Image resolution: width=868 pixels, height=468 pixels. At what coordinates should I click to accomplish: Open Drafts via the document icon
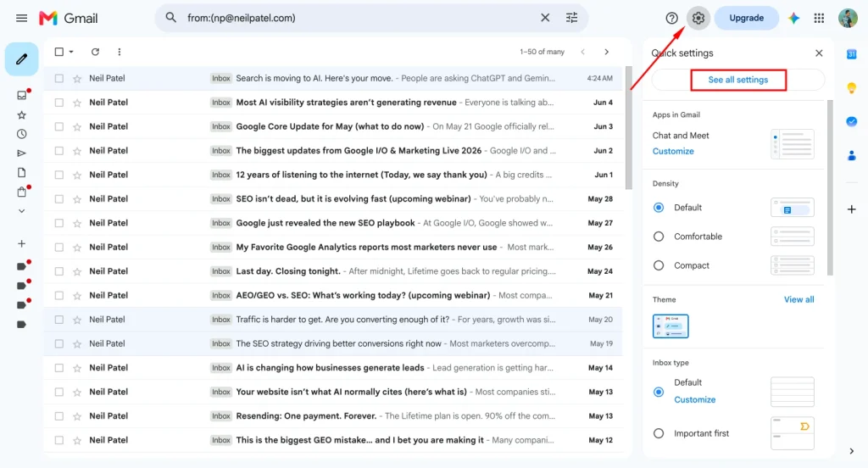pos(21,173)
